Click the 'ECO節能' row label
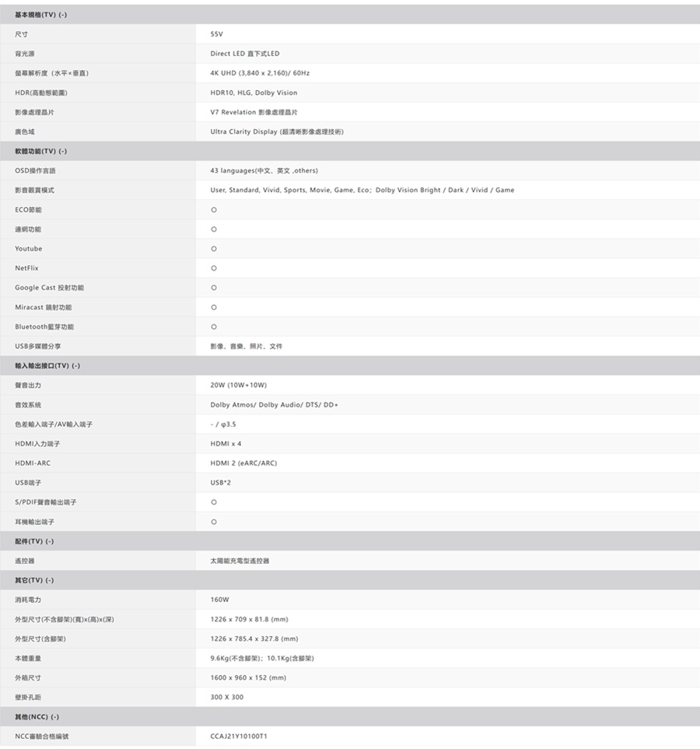The width and height of the screenshot is (700, 749). pos(28,210)
